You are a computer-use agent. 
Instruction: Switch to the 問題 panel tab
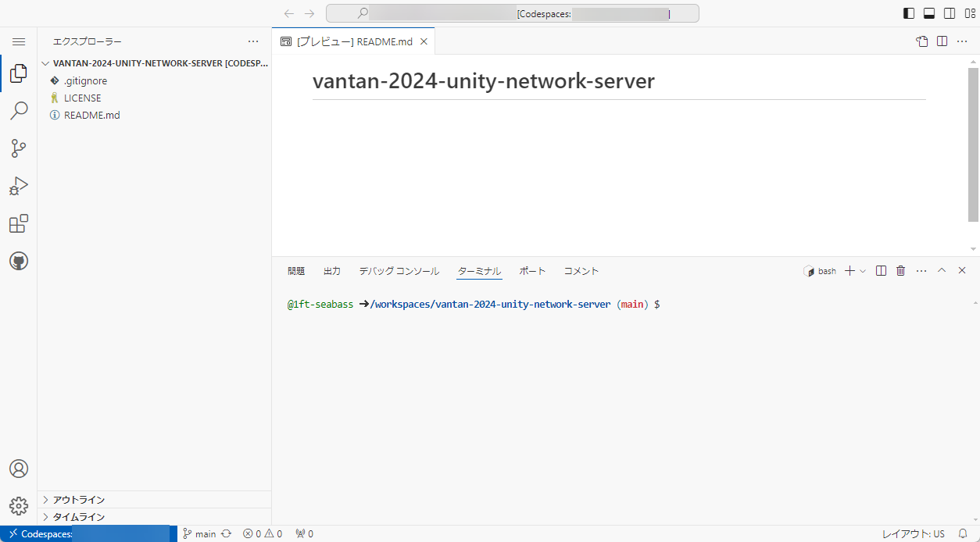click(x=296, y=271)
